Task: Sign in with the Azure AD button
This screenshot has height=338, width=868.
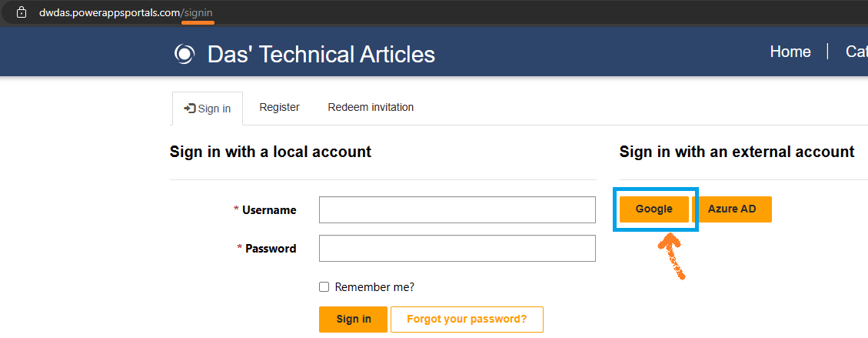Action: [x=732, y=209]
